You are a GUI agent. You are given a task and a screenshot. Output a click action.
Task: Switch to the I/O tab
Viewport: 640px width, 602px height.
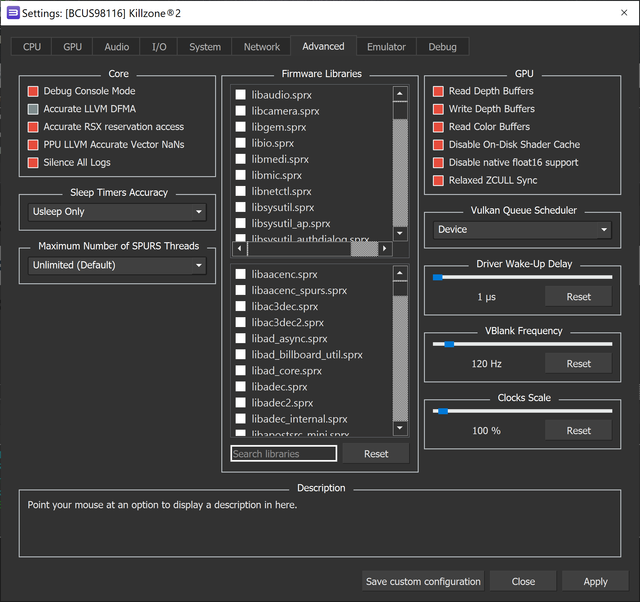coord(159,47)
